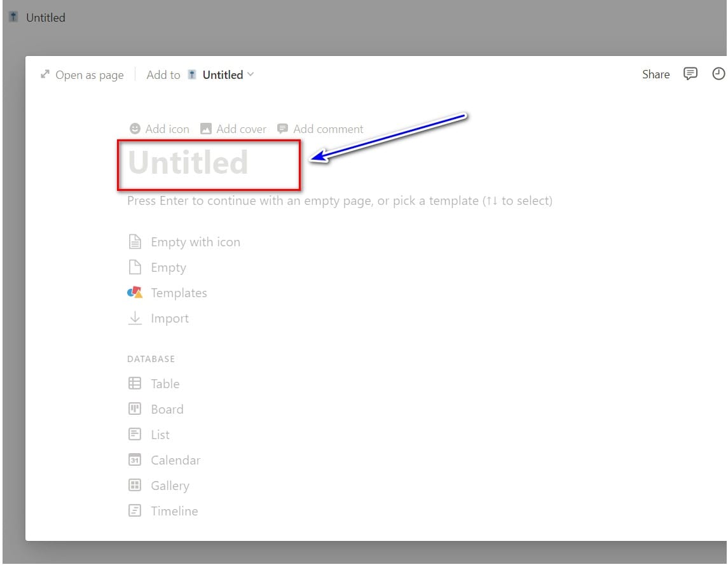Click the Untitled breadcrumb at top left
Image resolution: width=728 pixels, height=567 pixels.
click(46, 18)
